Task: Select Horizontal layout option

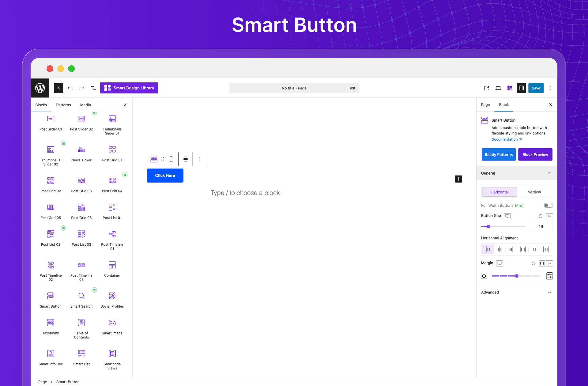Action: point(499,192)
